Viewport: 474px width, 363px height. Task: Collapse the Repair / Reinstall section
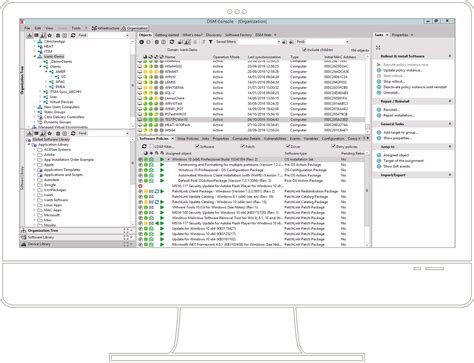coord(450,101)
